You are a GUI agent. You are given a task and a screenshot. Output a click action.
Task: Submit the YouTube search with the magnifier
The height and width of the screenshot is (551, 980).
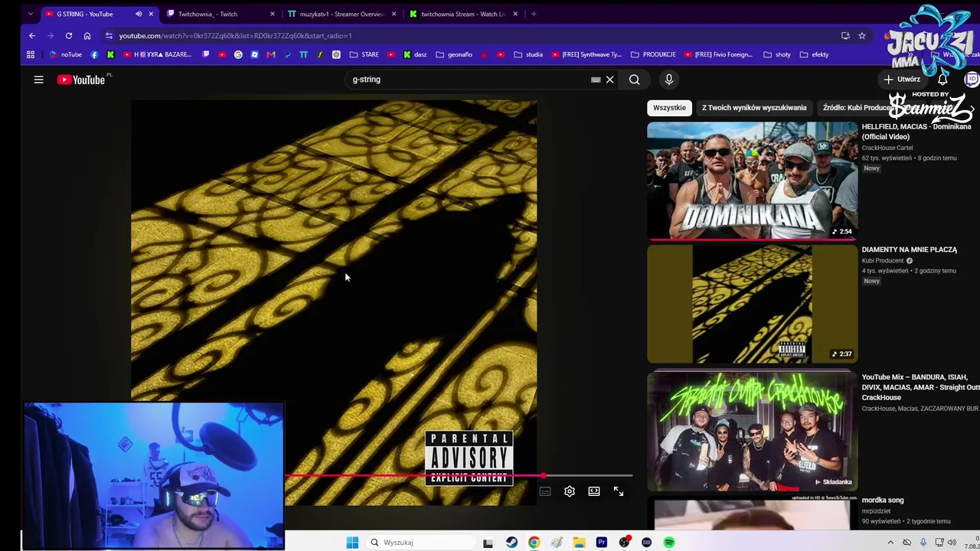[634, 80]
